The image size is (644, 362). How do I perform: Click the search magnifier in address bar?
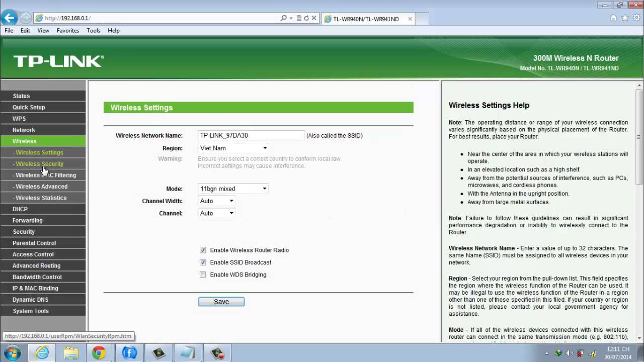284,18
